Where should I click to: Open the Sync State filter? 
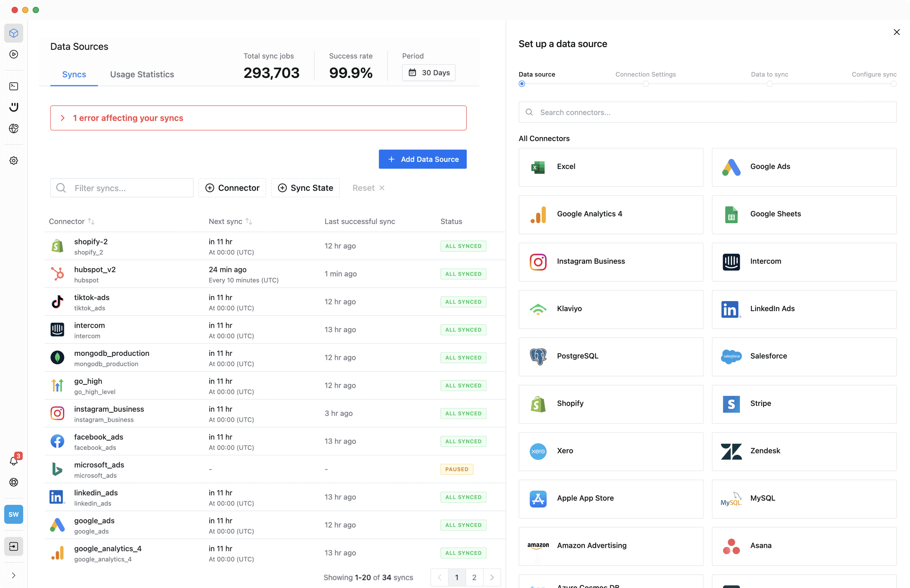pos(305,188)
